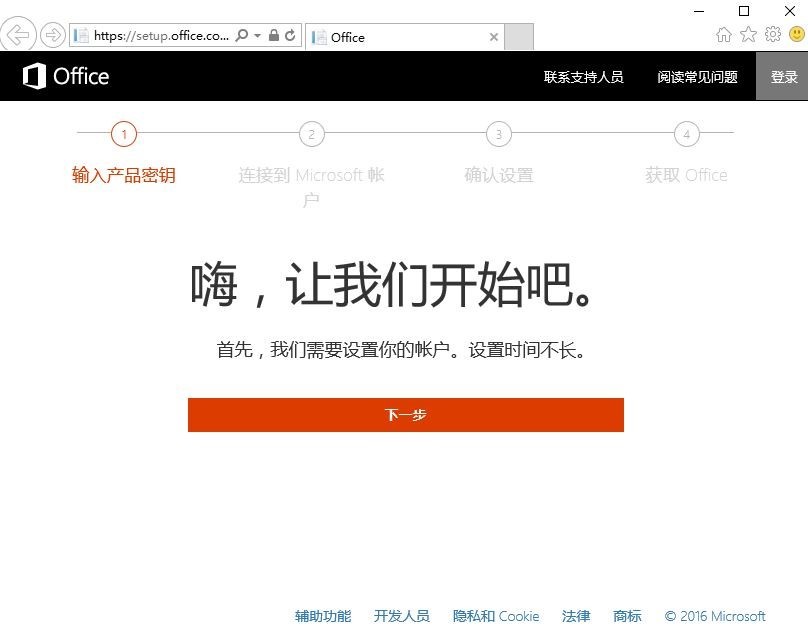The image size is (808, 632).
Task: Open Favorites star icon
Action: click(748, 35)
